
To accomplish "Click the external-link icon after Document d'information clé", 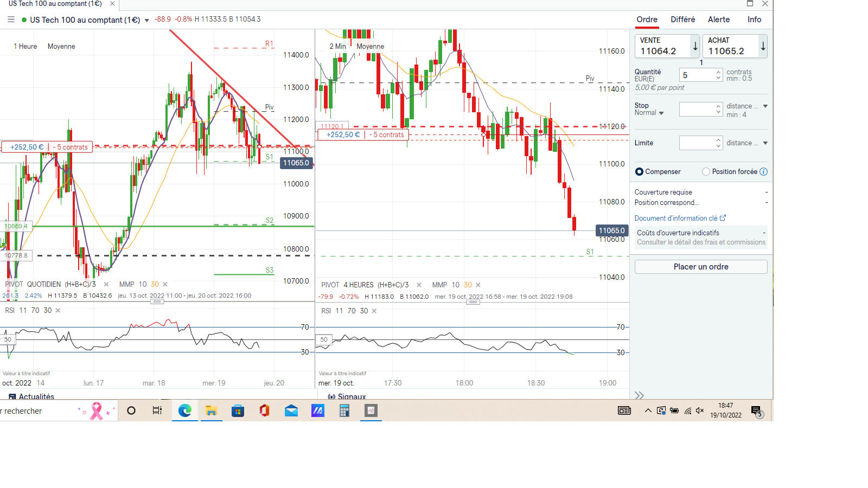I will (723, 218).
